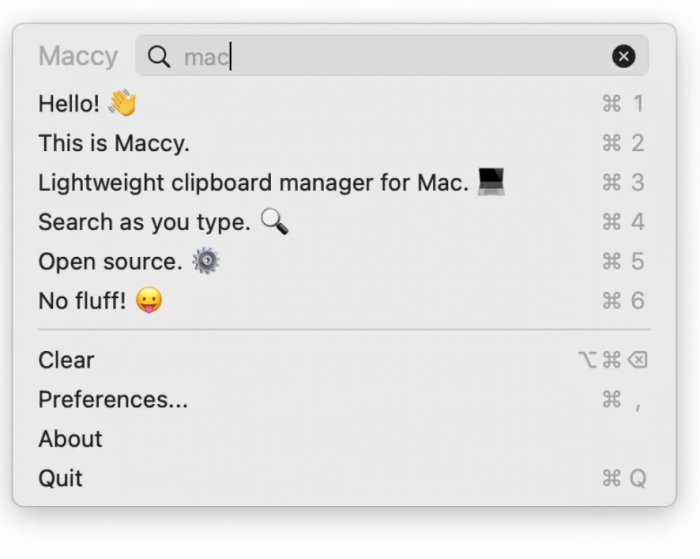Choose "Lightweight clipboard manager for Mac." entry
The image size is (700, 559).
pyautogui.click(x=252, y=183)
